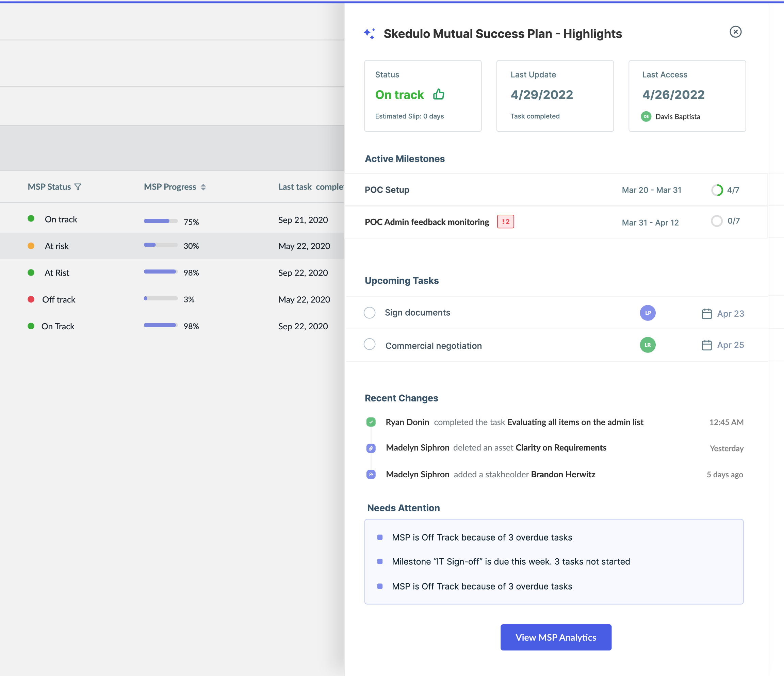Click calendar icon next to Apr 25
This screenshot has width=784, height=676.
706,345
